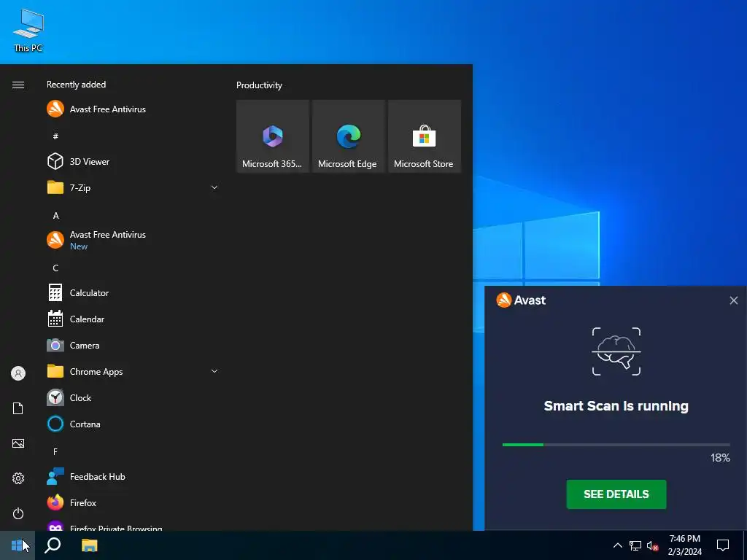Viewport: 747px width, 560px height.
Task: Launch Cortana from the app list
Action: (x=132, y=424)
